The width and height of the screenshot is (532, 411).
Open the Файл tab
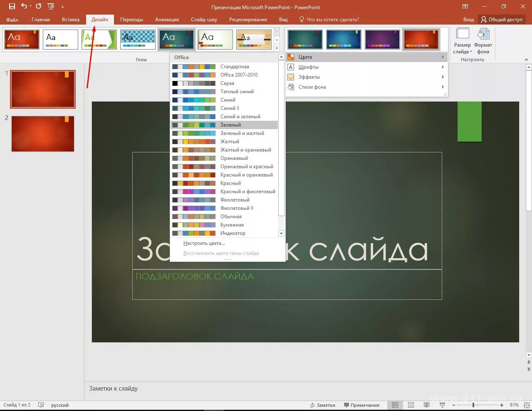(x=12, y=20)
